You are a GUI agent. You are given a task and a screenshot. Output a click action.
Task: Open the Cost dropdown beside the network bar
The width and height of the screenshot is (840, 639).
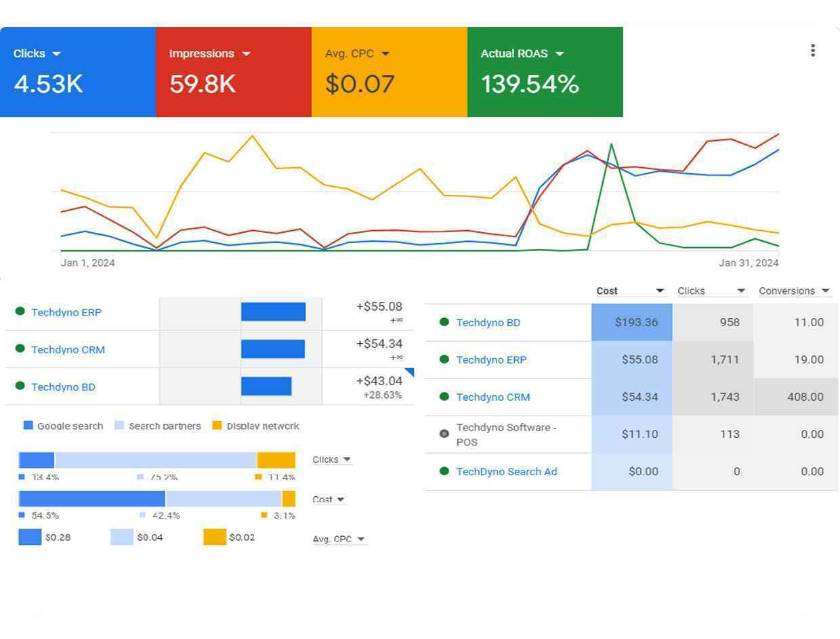[329, 500]
